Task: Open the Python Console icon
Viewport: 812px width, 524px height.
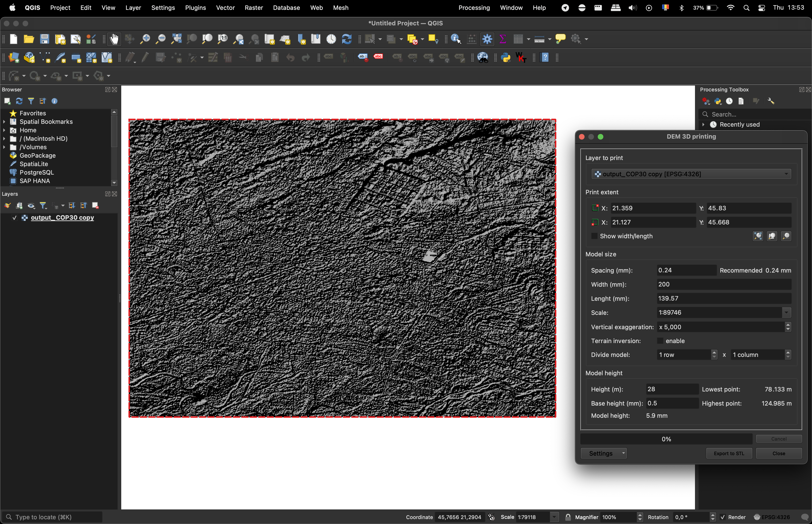Action: tap(506, 58)
